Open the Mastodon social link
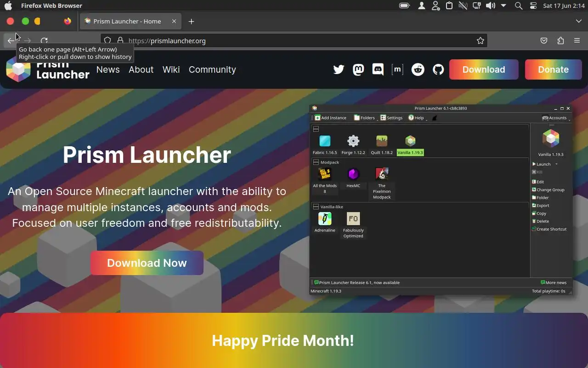Screen dimensions: 588x368 (x=358, y=69)
